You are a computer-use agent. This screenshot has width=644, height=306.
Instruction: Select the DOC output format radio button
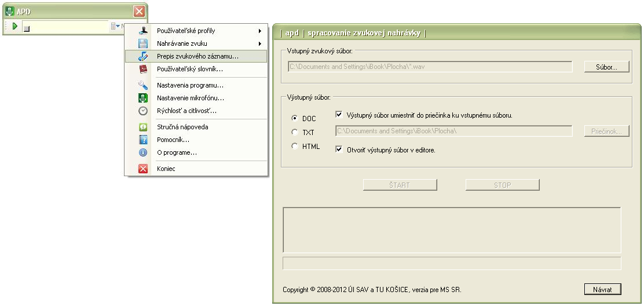click(x=294, y=118)
